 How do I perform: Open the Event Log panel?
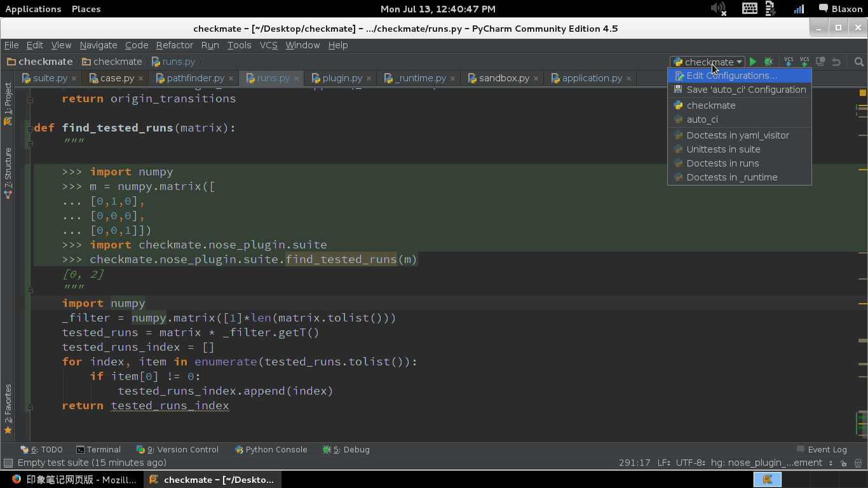pos(821,449)
